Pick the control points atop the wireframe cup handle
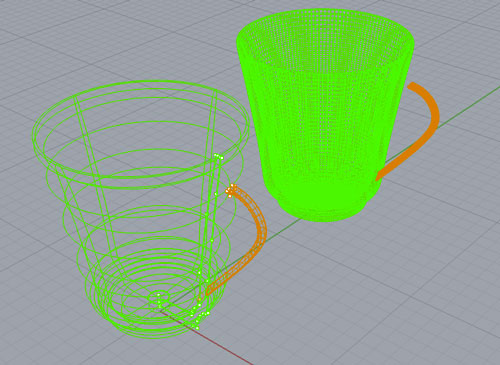Image resolution: width=500 pixels, height=365 pixels. tap(231, 190)
